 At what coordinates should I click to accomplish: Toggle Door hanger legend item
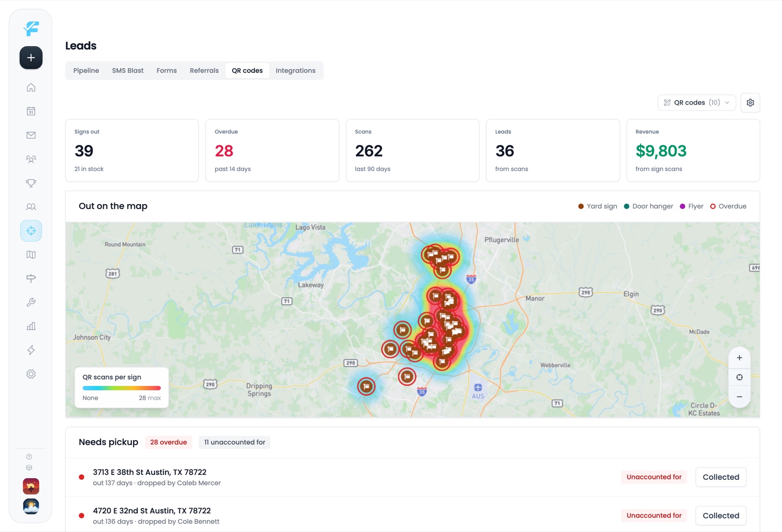tap(649, 206)
